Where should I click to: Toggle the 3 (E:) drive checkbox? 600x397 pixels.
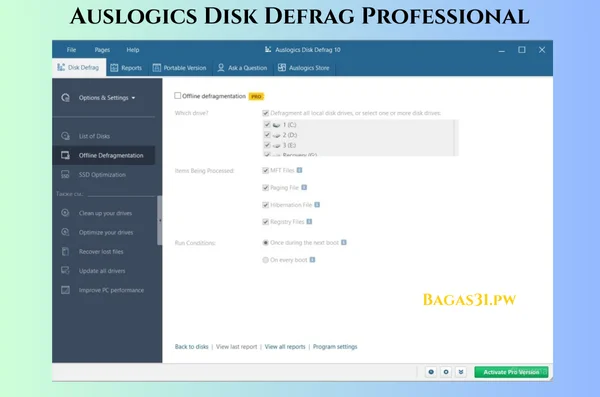[x=267, y=145]
